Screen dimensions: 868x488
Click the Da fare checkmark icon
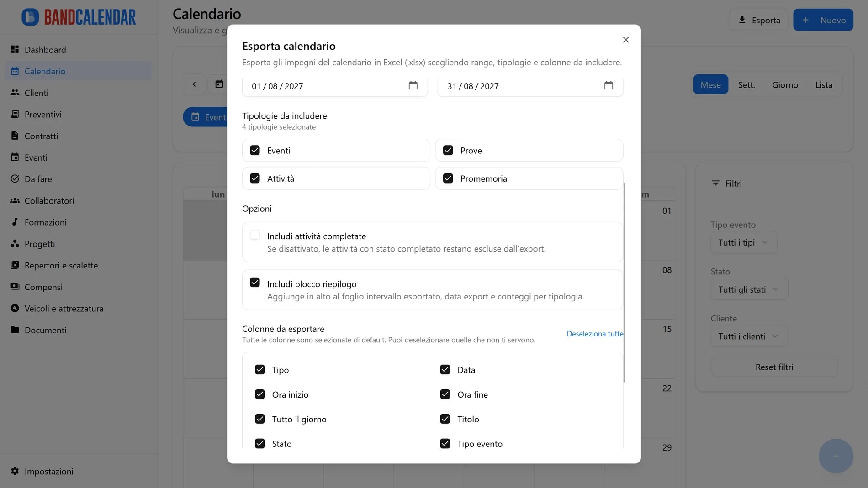(x=15, y=179)
